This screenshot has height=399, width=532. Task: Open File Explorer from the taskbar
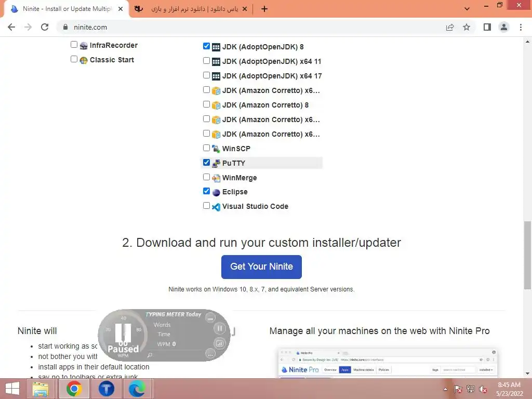coord(41,389)
